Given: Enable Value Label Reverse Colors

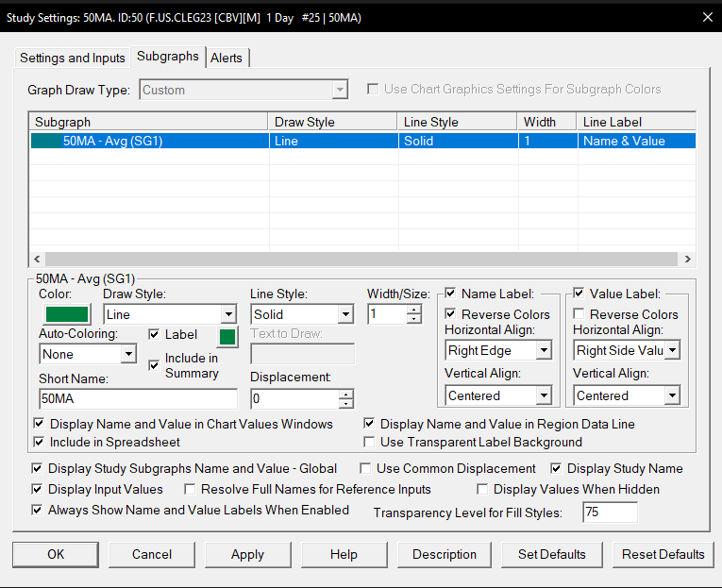Looking at the screenshot, I should (579, 314).
